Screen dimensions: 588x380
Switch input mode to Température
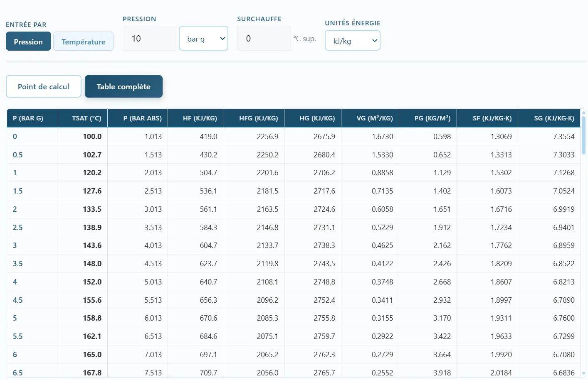click(83, 42)
